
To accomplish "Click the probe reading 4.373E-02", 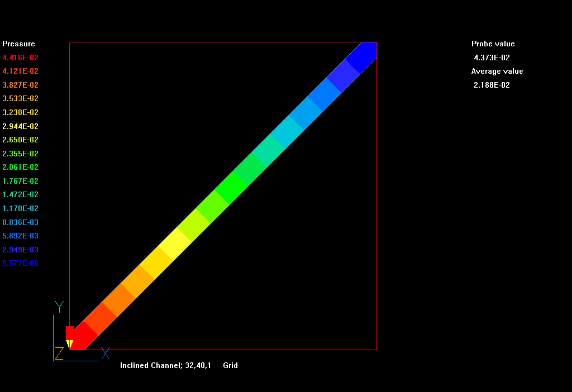I will point(492,58).
